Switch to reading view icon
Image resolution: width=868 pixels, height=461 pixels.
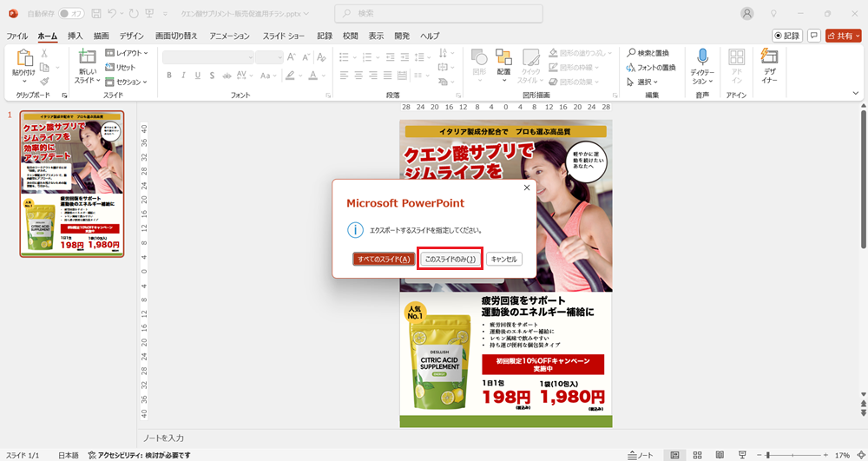coord(720,455)
